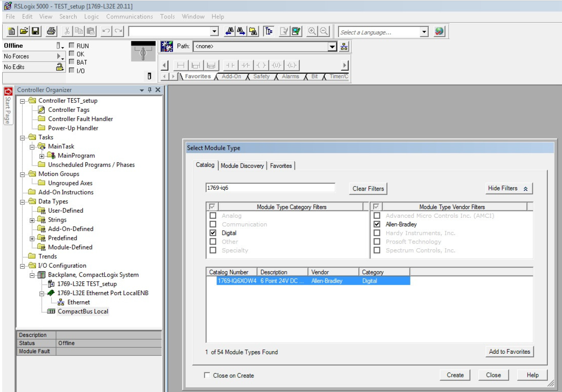Open the Path dropdown list
562x392 pixels.
(x=332, y=46)
